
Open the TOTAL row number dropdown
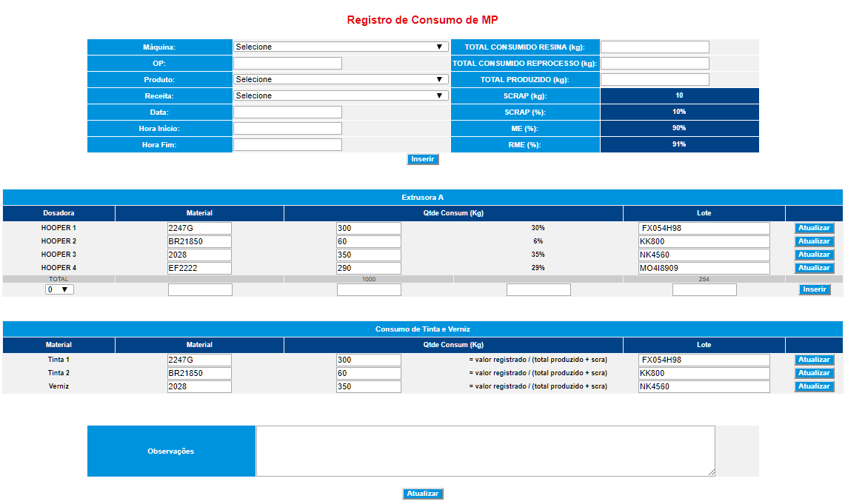coord(59,289)
